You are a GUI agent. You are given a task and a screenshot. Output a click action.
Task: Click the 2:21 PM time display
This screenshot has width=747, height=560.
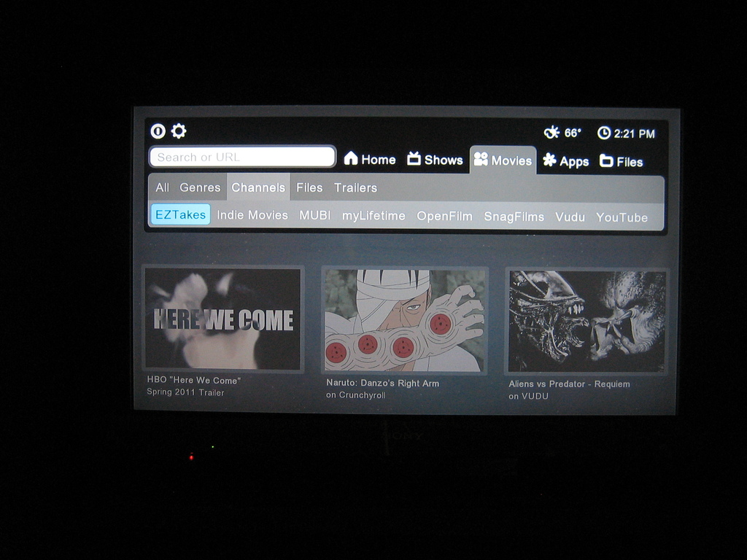coord(634,134)
